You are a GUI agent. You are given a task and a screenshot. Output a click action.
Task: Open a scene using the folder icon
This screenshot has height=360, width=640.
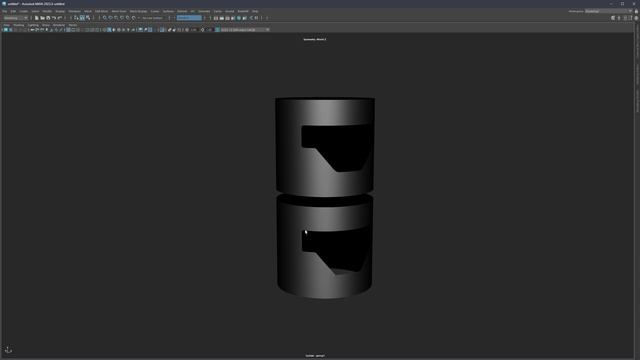click(42, 18)
